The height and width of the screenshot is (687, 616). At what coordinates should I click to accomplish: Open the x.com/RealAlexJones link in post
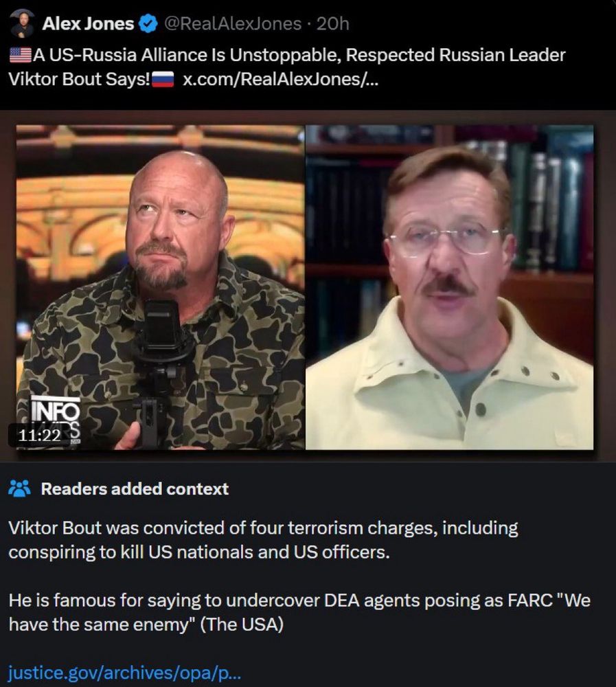click(x=280, y=79)
